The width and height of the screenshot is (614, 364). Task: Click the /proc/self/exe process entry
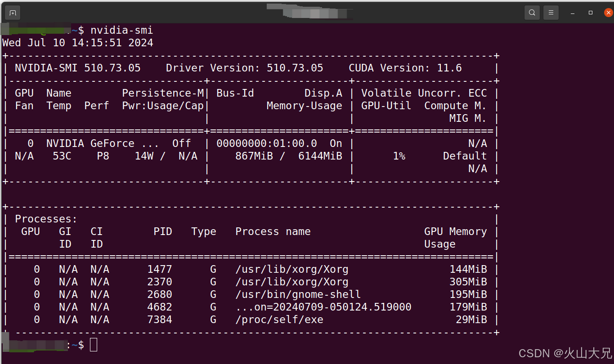tap(279, 320)
